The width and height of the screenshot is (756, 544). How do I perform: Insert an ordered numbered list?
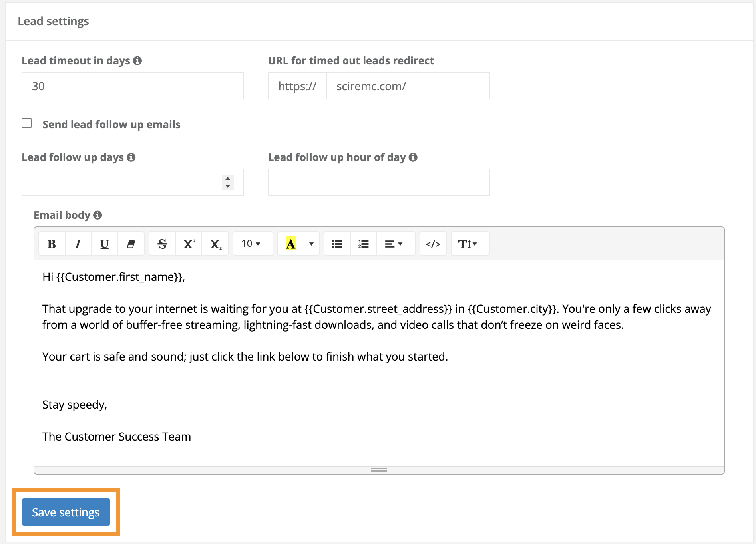363,243
